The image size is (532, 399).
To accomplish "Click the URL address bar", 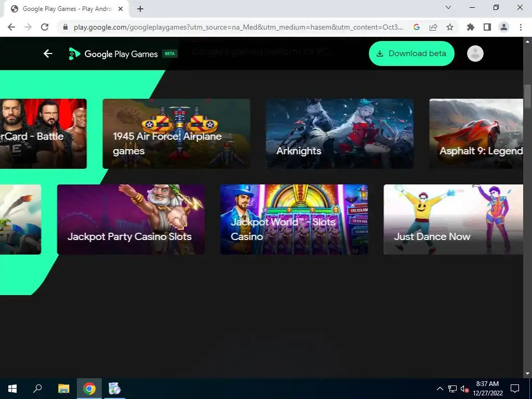I will click(x=238, y=27).
